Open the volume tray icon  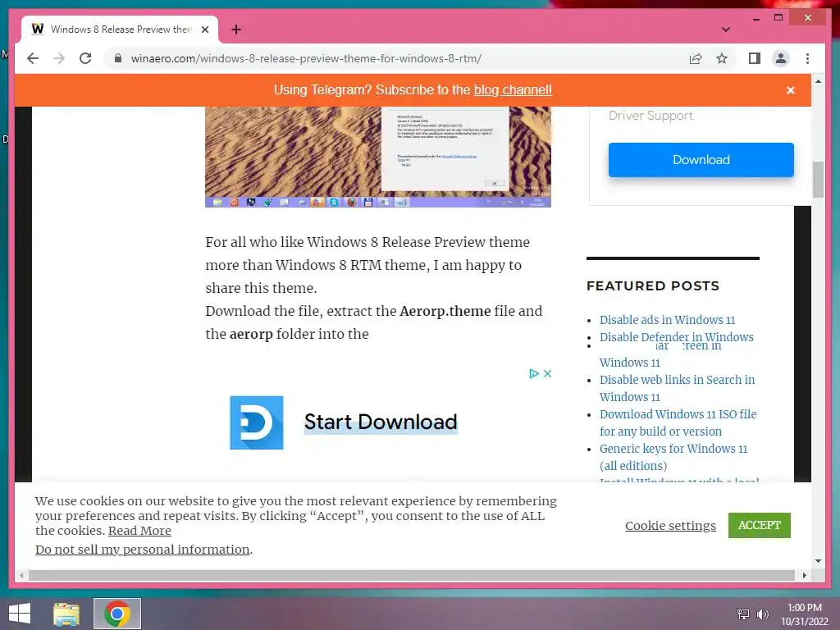tap(762, 614)
